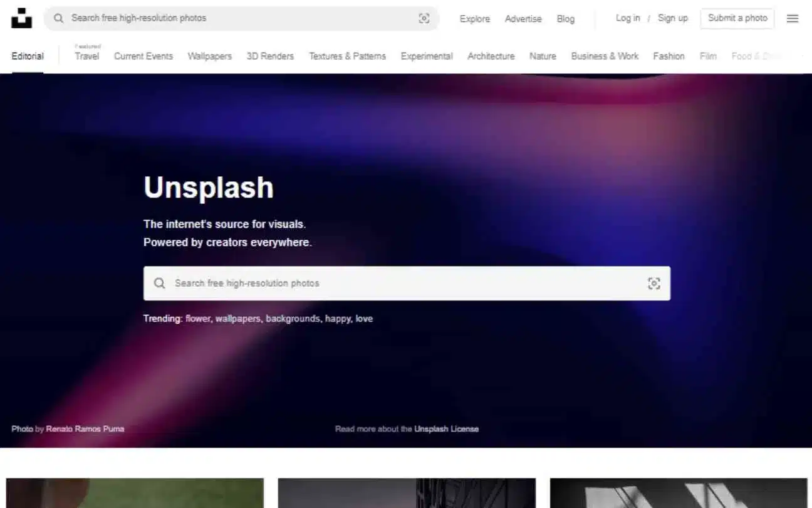Select the Business & Work tab

click(x=605, y=56)
